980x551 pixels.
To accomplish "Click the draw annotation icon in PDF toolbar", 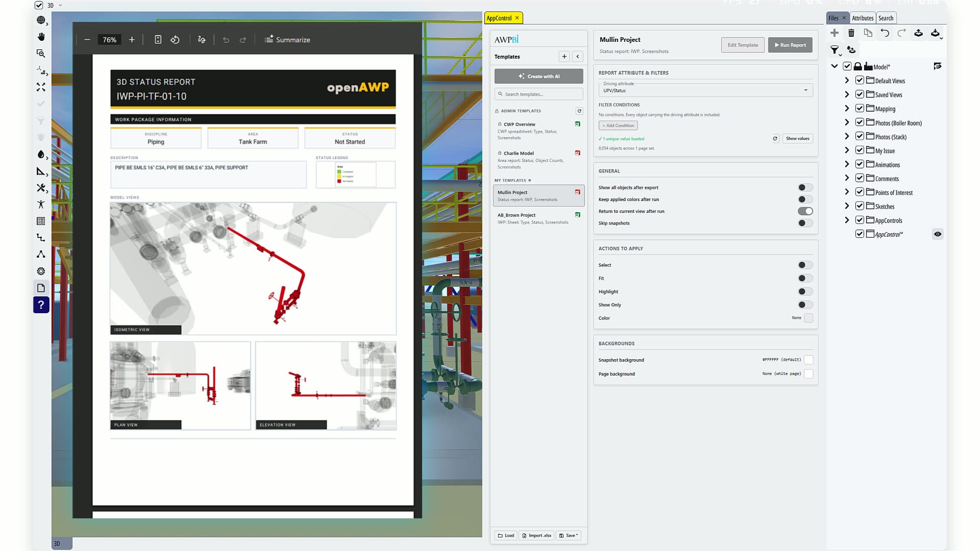I will 202,39.
